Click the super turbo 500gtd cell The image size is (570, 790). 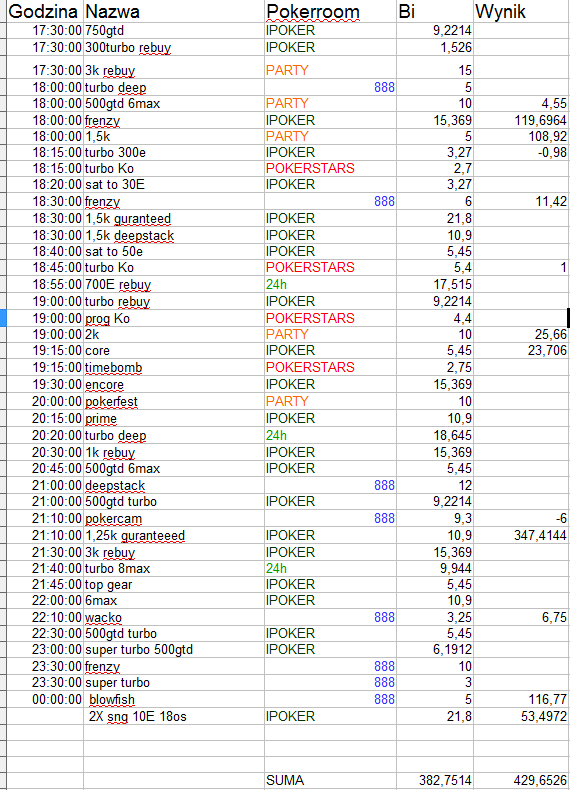[174, 649]
